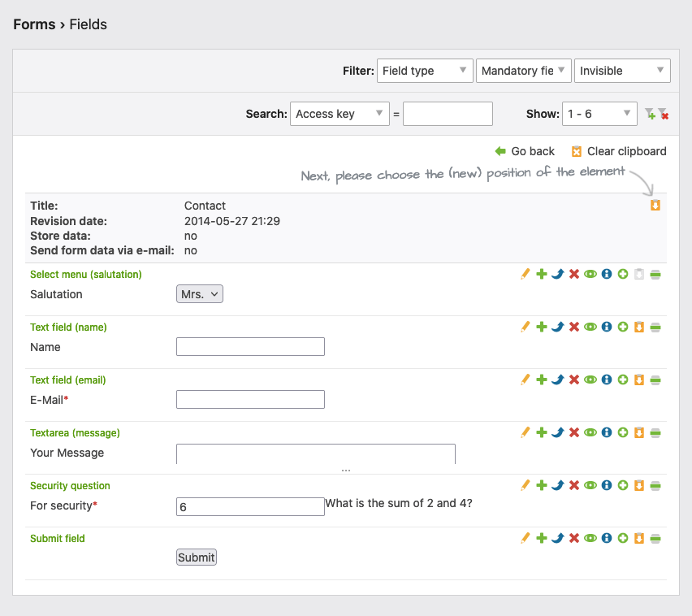
Task: Show info for Text field (name)
Action: point(607,327)
